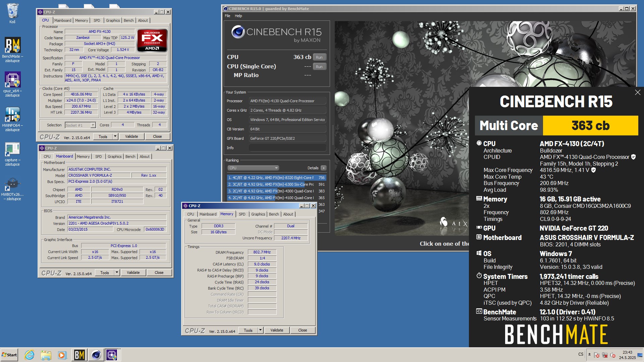Viewport: 644px width, 362px height.
Task: Click the DRAM Frequency value 802.7 MHz
Action: [262, 252]
